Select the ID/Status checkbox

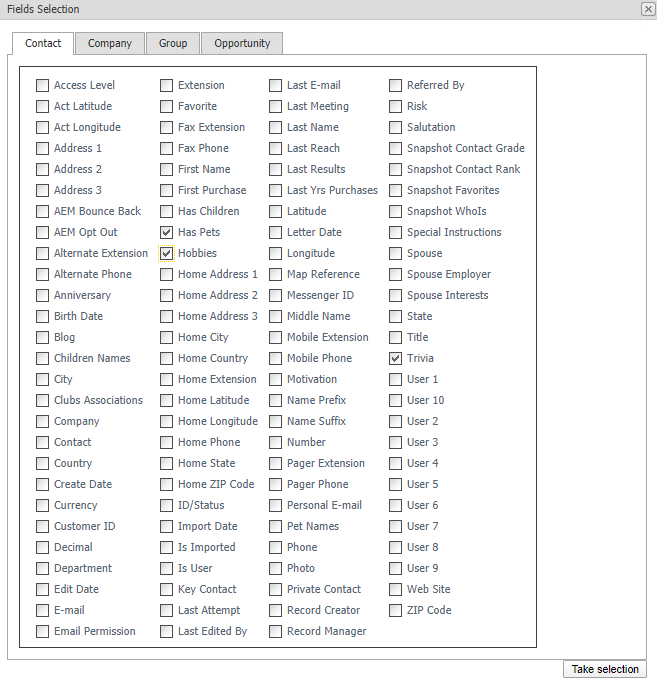point(166,505)
